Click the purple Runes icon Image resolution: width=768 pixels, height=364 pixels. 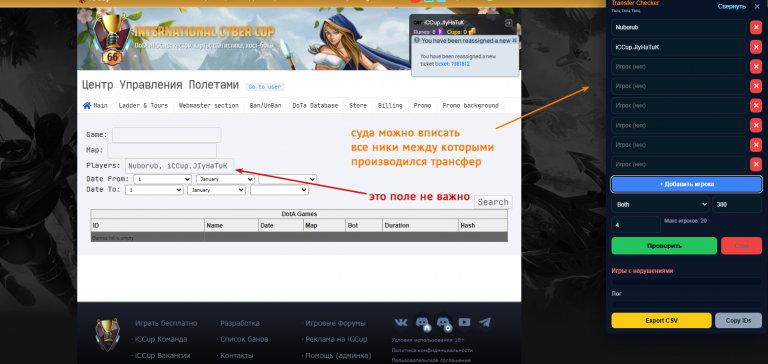pyautogui.click(x=440, y=32)
